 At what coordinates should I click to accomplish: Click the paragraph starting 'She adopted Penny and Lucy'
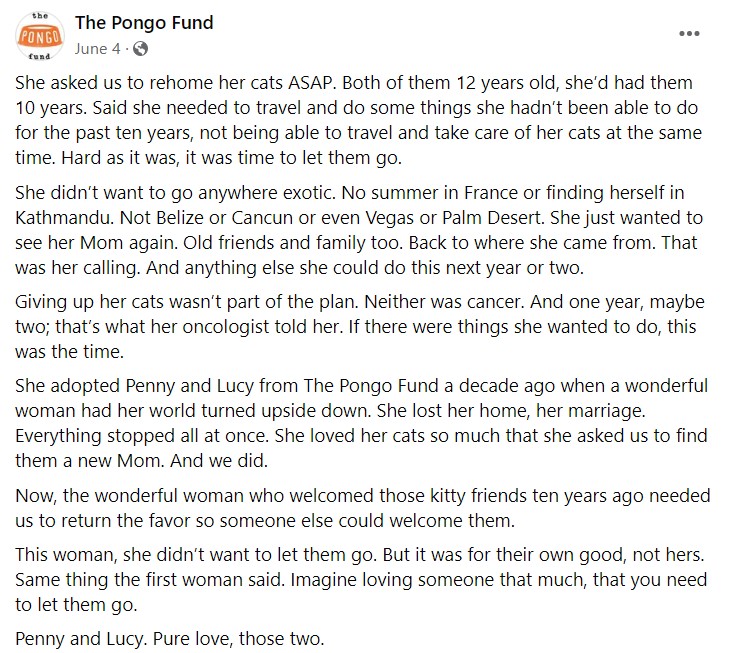coord(361,423)
